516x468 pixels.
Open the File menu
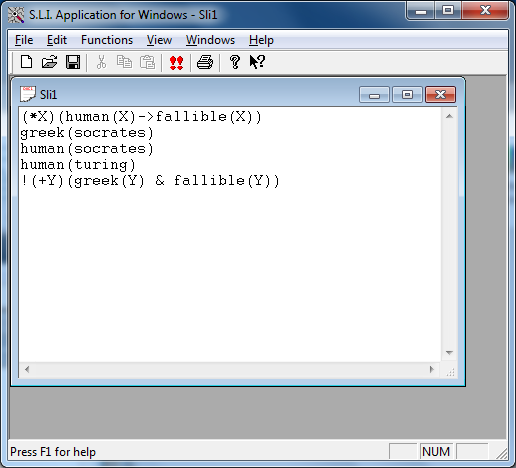click(x=24, y=40)
